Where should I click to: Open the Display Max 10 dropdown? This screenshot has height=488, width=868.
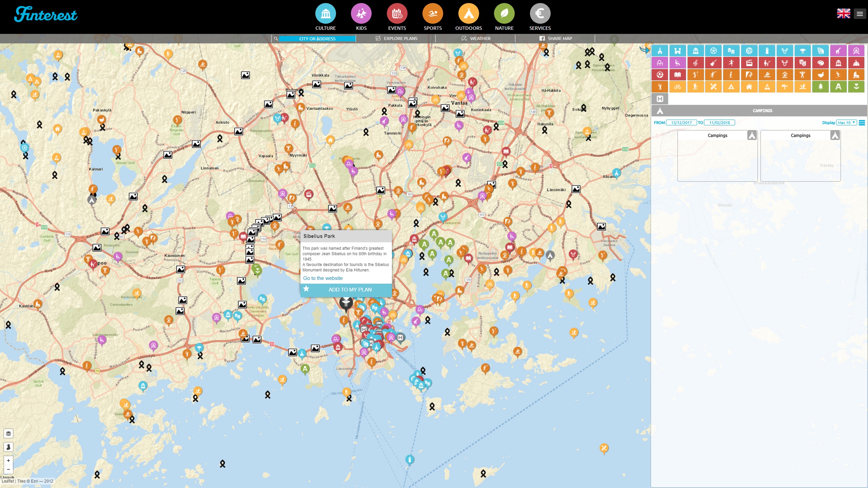tap(846, 123)
